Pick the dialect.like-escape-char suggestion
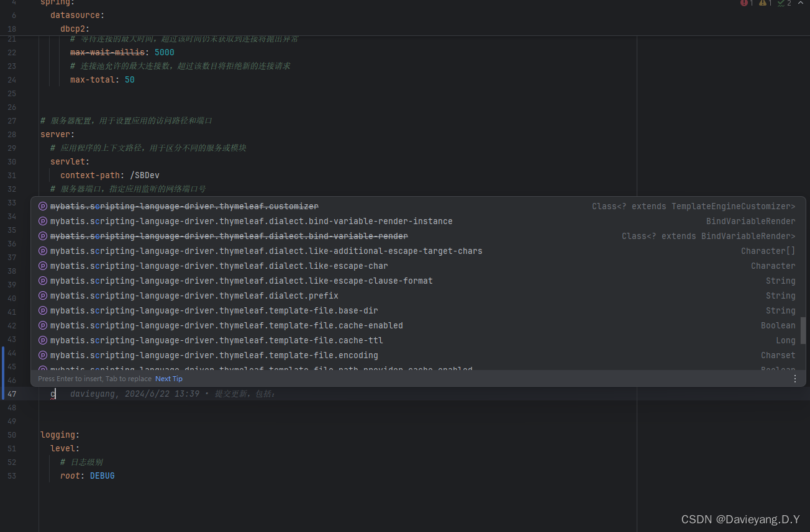 pos(418,266)
